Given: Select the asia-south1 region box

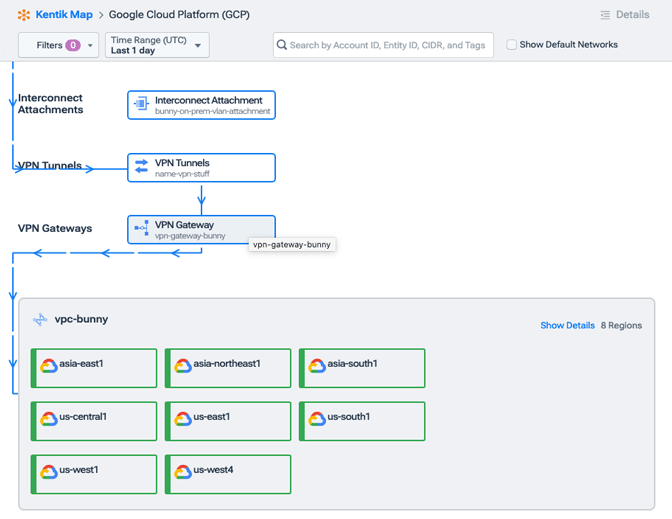Looking at the screenshot, I should (x=362, y=368).
